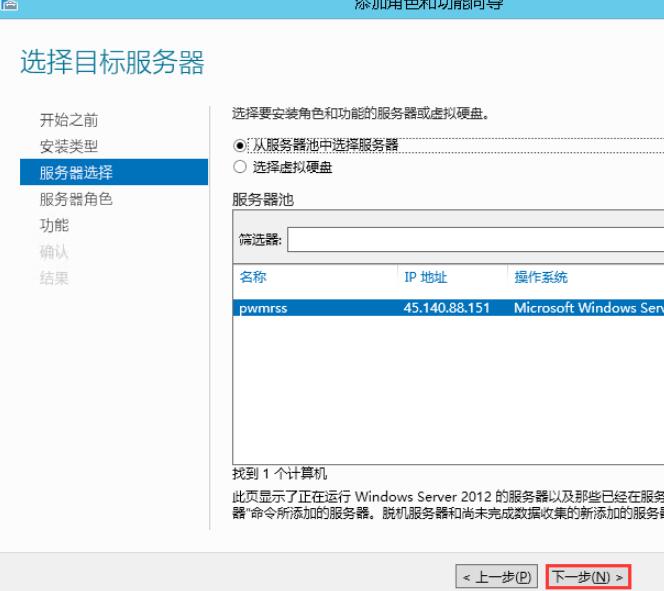Open the '服务器角色' wizard step
Screen dimensions: 664x591
pos(76,199)
